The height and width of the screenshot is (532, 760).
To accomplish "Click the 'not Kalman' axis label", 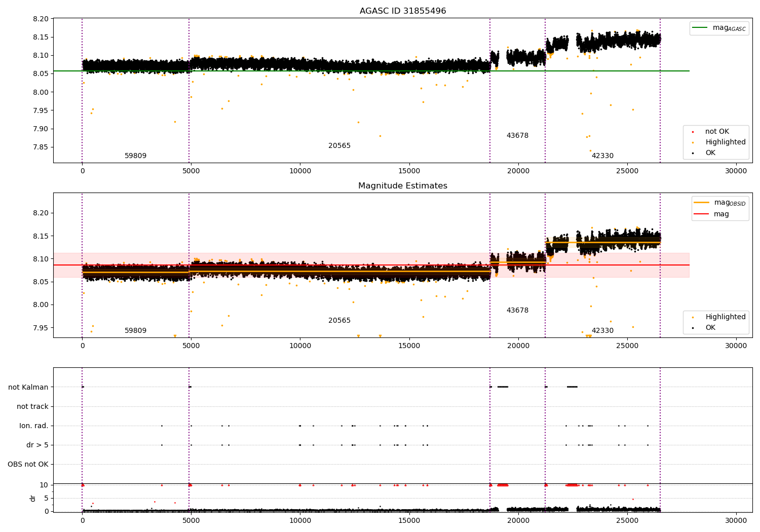I will (28, 388).
